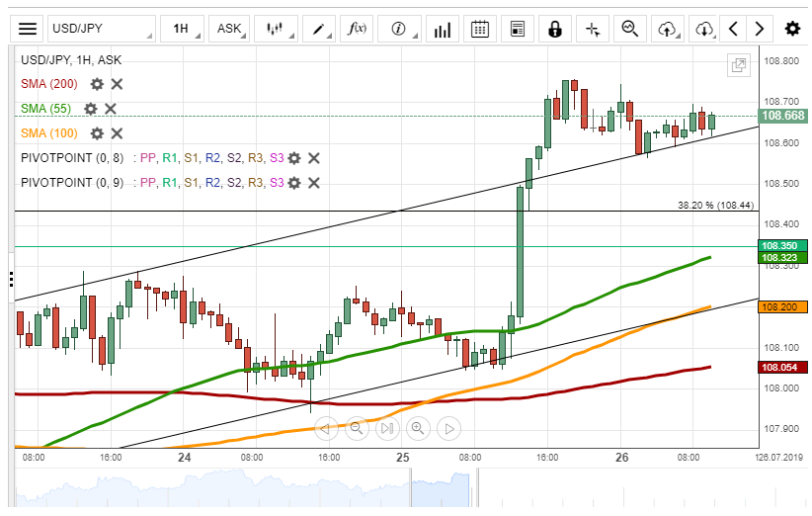This screenshot has height=516, width=812.
Task: Open the calendar icon in toolbar
Action: coord(480,29)
